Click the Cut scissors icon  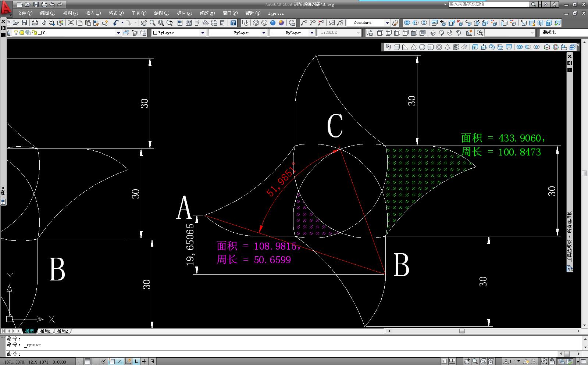point(71,22)
